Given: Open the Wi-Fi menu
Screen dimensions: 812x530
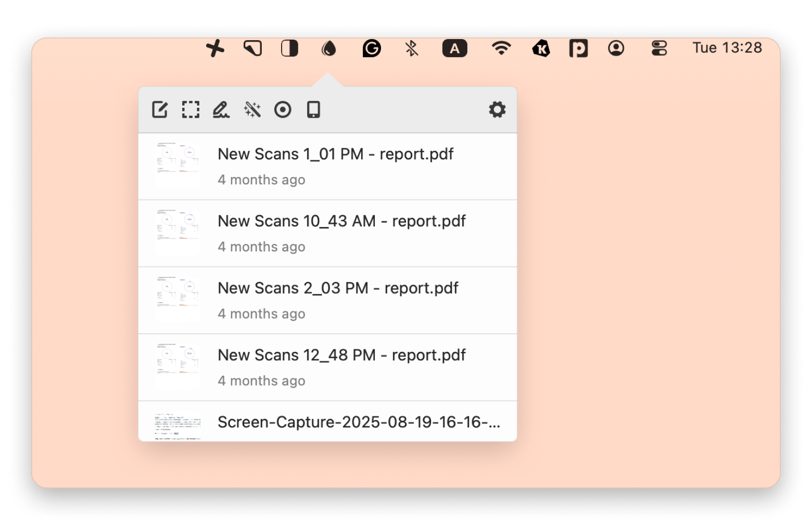Looking at the screenshot, I should (500, 49).
